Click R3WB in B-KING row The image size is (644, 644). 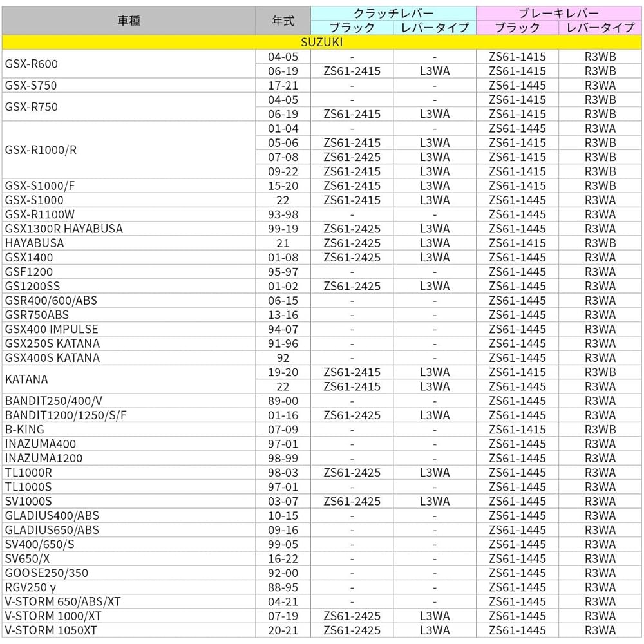click(x=600, y=430)
